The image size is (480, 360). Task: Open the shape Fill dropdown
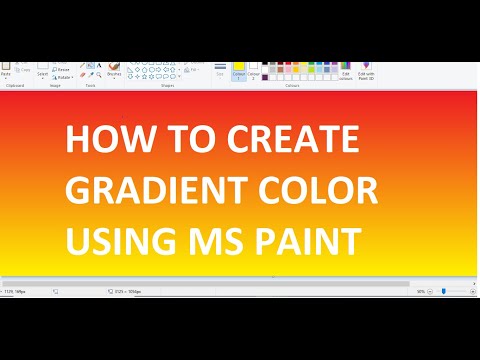coord(192,70)
